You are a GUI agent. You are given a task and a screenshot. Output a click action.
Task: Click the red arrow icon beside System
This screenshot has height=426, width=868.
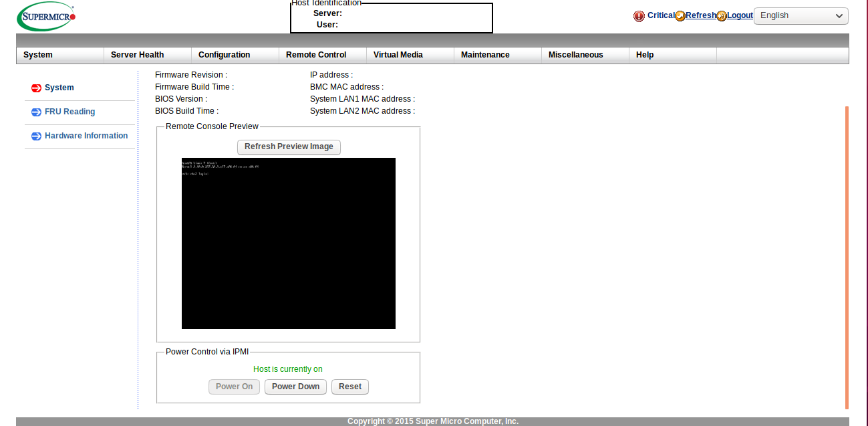[x=36, y=88]
